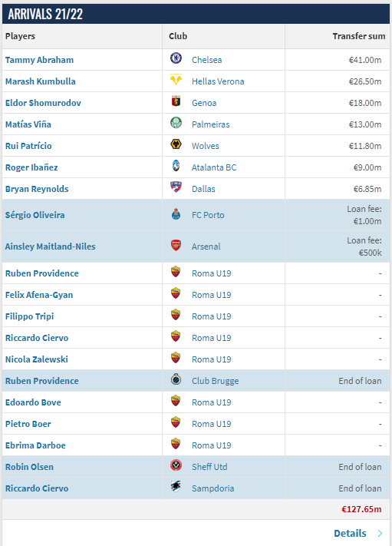Click the Club Brugge crest icon
The image size is (392, 546).
pyautogui.click(x=176, y=379)
